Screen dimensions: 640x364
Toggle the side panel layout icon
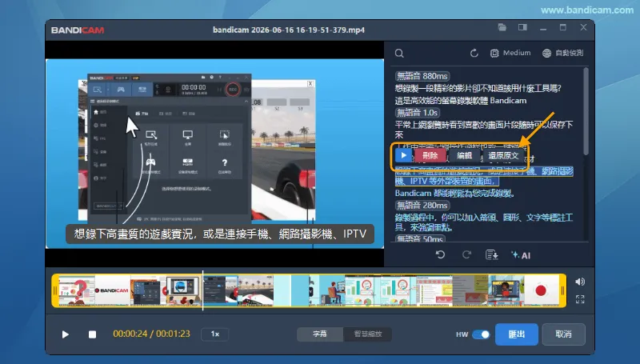(x=522, y=27)
